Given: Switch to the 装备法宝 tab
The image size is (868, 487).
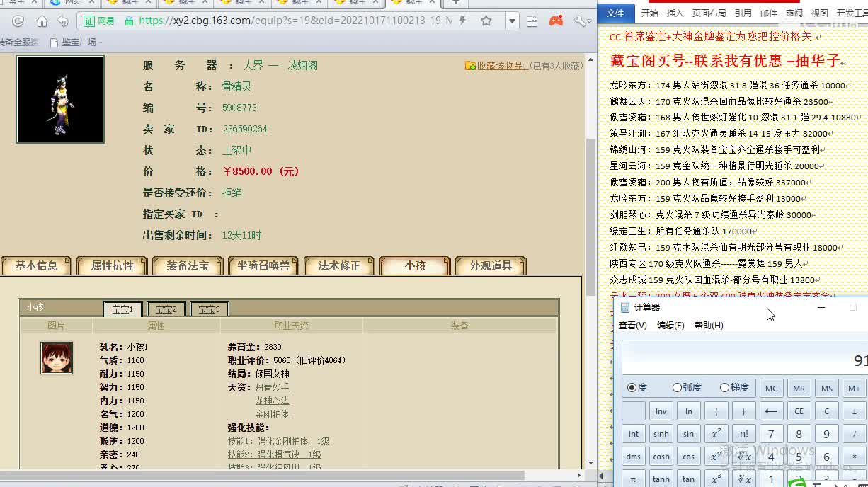Looking at the screenshot, I should coord(188,266).
